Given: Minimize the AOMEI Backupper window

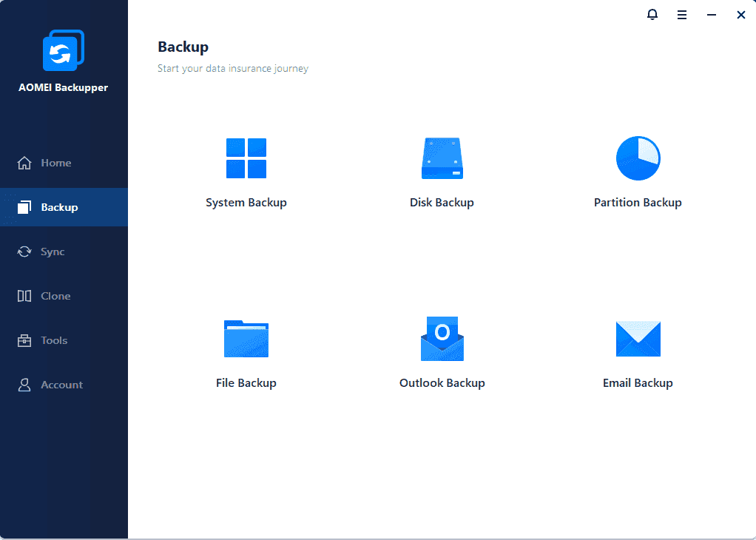Looking at the screenshot, I should (x=712, y=15).
